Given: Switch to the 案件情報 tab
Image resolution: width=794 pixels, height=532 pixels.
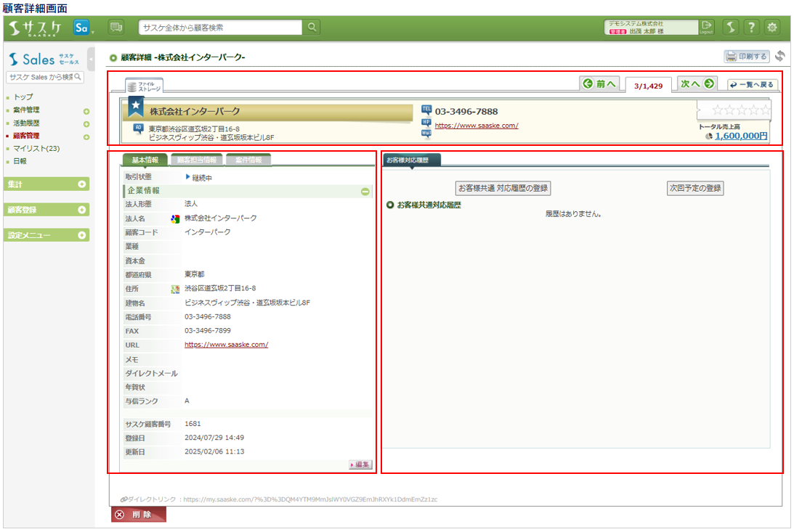Looking at the screenshot, I should [x=248, y=160].
